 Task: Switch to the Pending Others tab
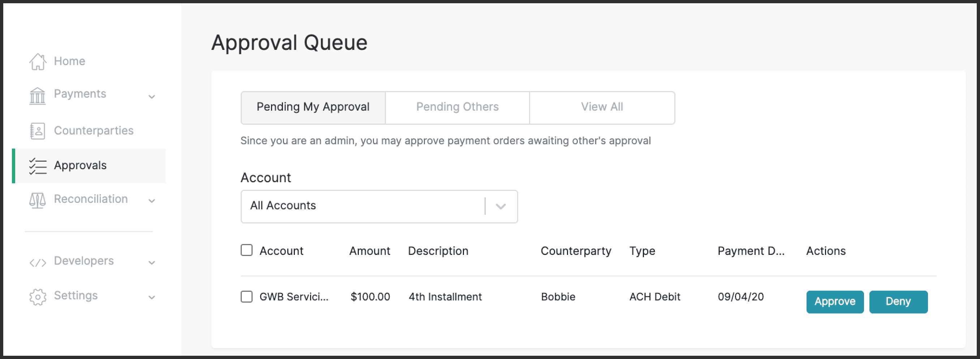point(457,107)
